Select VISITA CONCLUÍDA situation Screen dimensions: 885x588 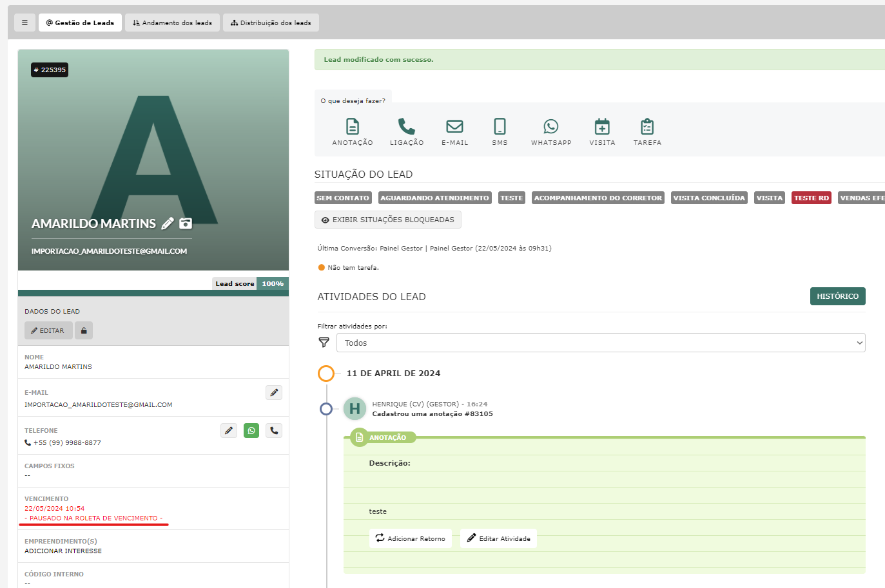709,198
